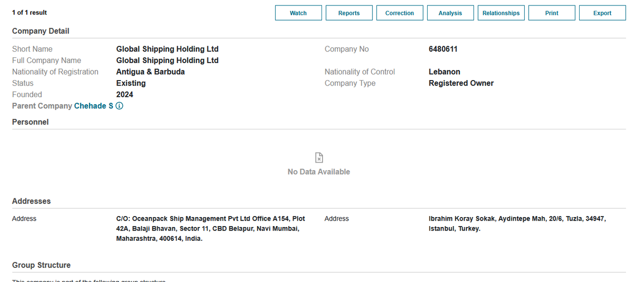Click the Company No label
This screenshot has height=282, width=644.
point(347,49)
